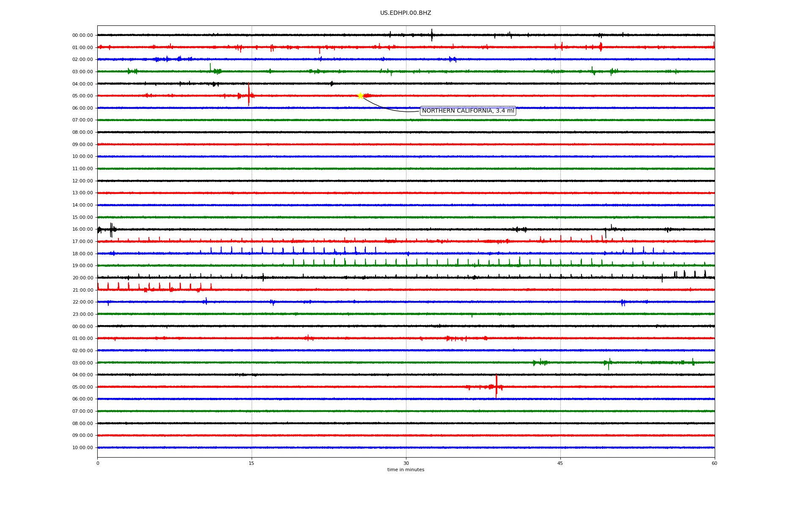812x508 pixels.
Task: Click the last 10:00:00 time label at bottom
Action: pos(82,448)
